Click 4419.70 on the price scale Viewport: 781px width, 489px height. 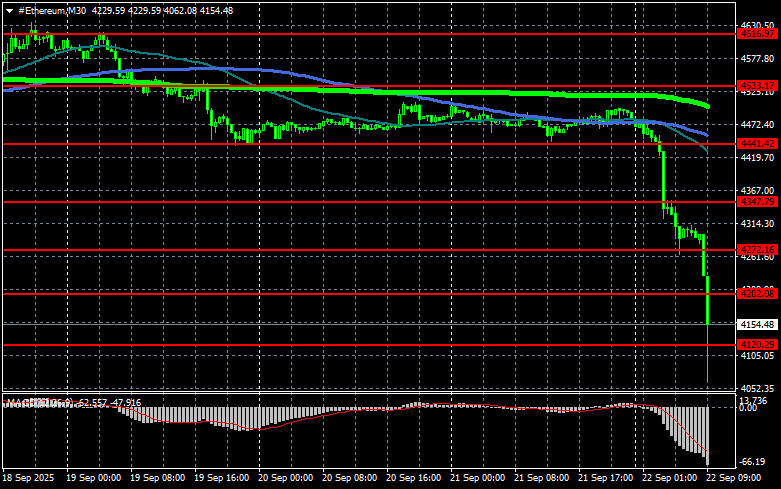pyautogui.click(x=757, y=158)
